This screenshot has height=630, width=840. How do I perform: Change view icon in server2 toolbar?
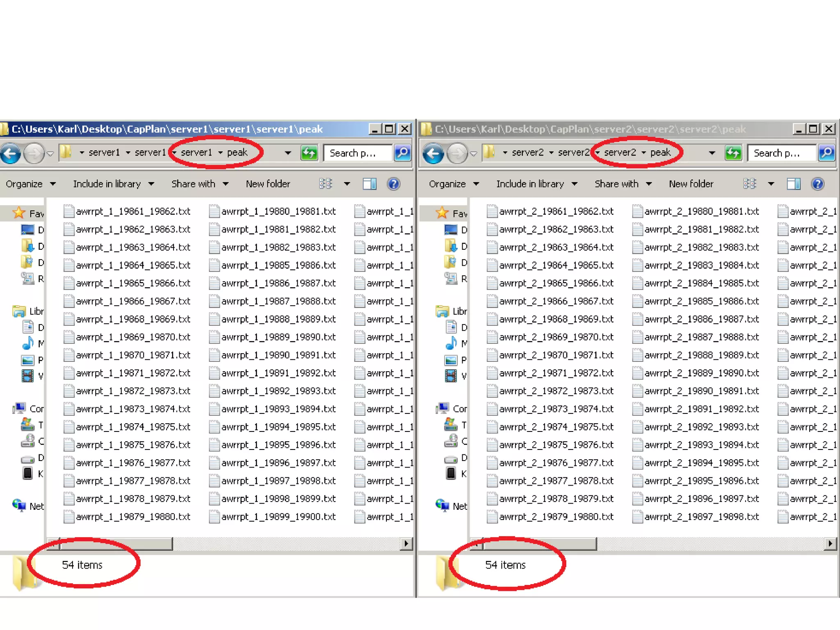749,184
